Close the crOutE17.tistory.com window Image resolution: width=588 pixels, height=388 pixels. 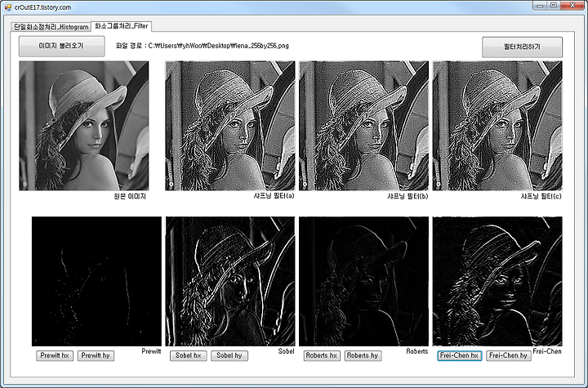572,5
